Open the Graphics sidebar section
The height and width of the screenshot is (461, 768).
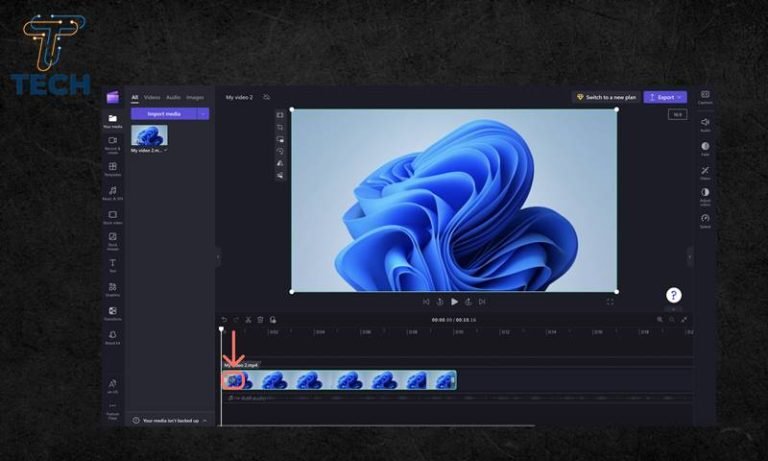(x=113, y=289)
